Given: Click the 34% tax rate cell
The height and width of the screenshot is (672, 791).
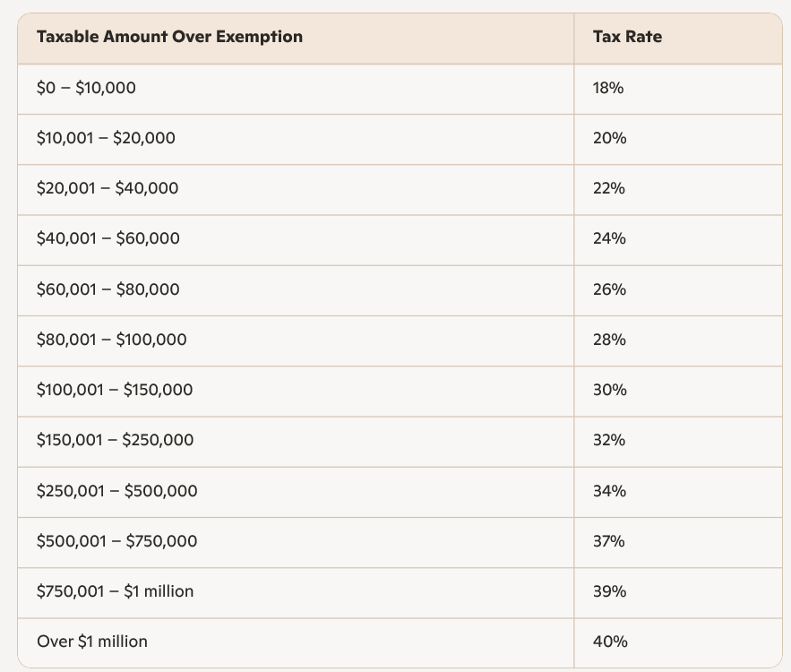Looking at the screenshot, I should click(x=609, y=491).
